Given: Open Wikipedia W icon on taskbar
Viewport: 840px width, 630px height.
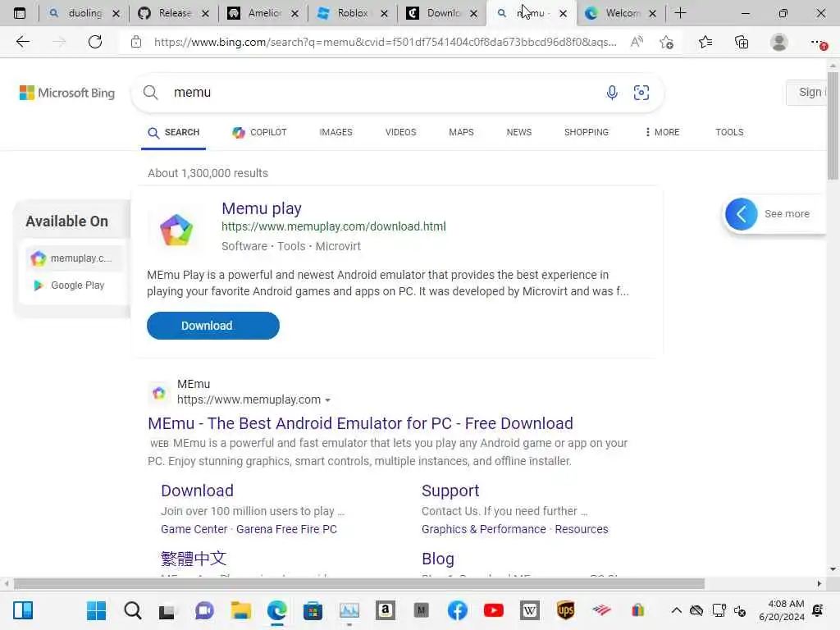Looking at the screenshot, I should point(529,610).
